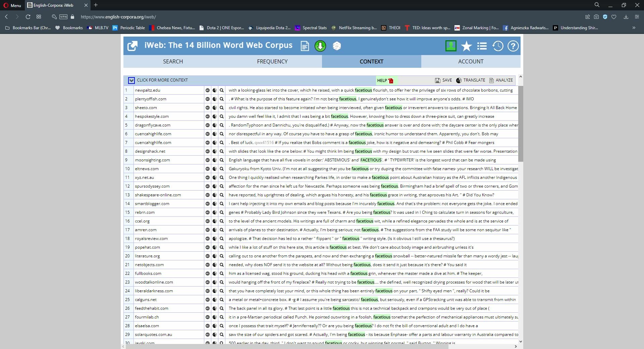
Task: Open the green user profile icon
Action: pos(451,46)
